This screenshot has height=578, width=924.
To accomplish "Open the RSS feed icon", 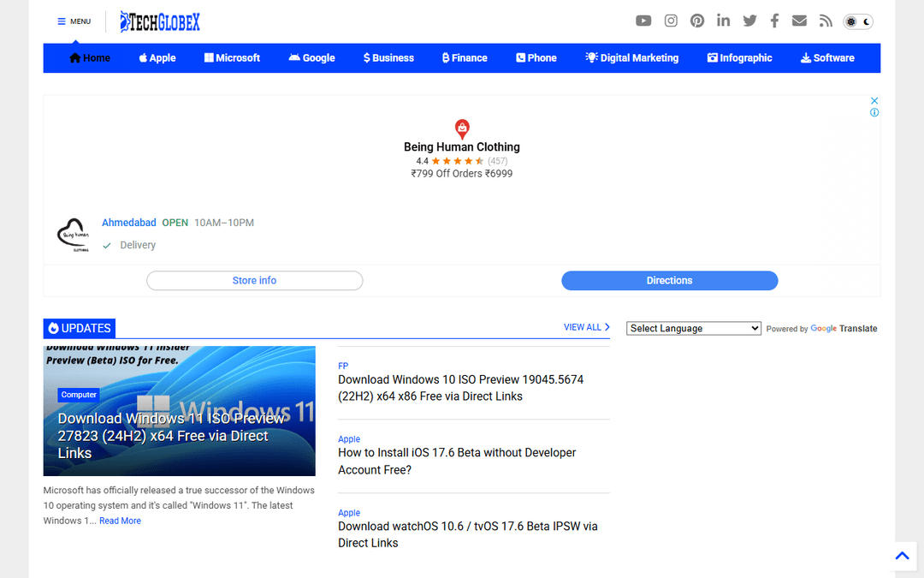I will [826, 21].
